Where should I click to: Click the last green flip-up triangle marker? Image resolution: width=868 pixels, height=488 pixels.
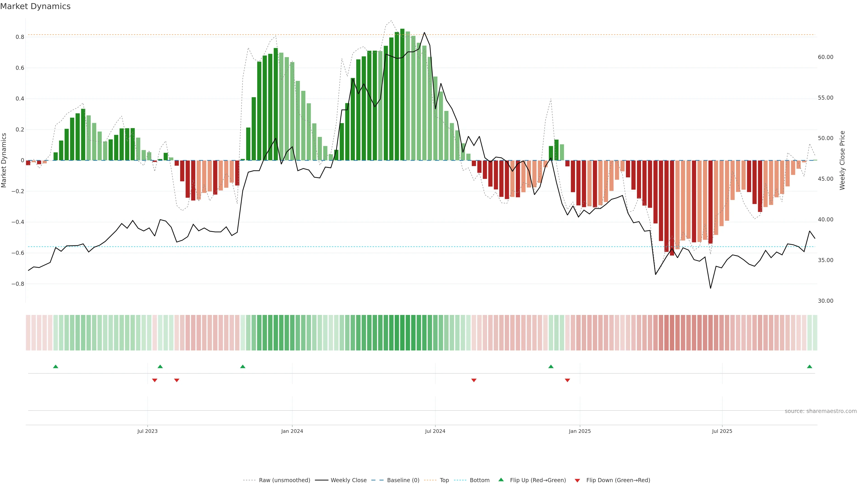(809, 366)
